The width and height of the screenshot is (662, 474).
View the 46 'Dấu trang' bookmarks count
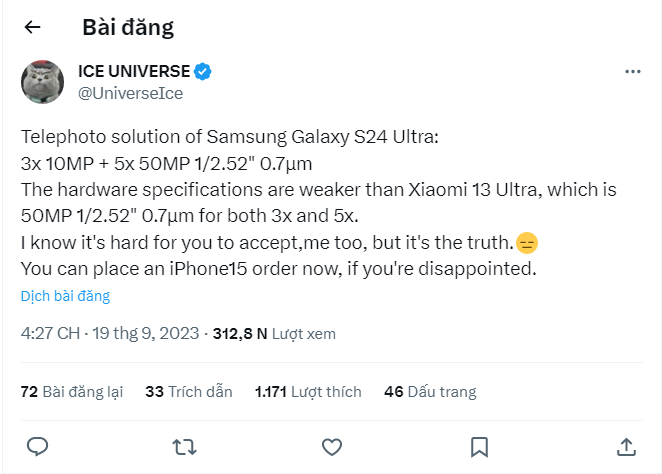point(430,392)
